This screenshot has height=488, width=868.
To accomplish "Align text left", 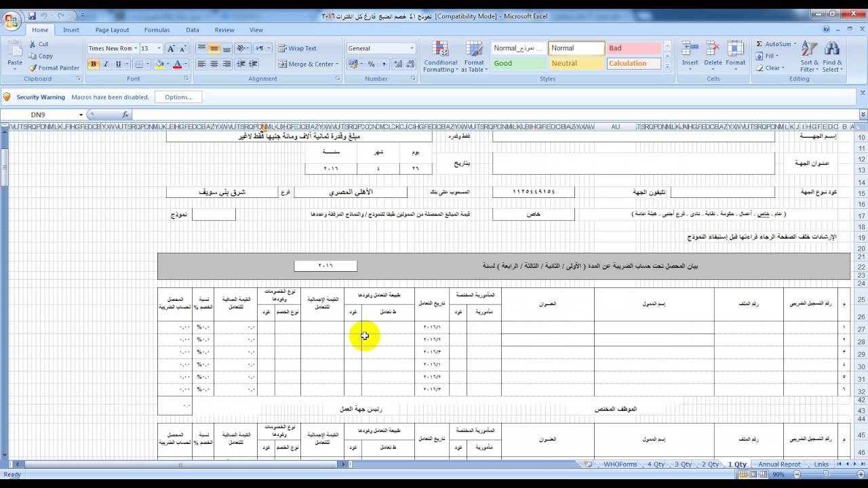I will pos(201,64).
